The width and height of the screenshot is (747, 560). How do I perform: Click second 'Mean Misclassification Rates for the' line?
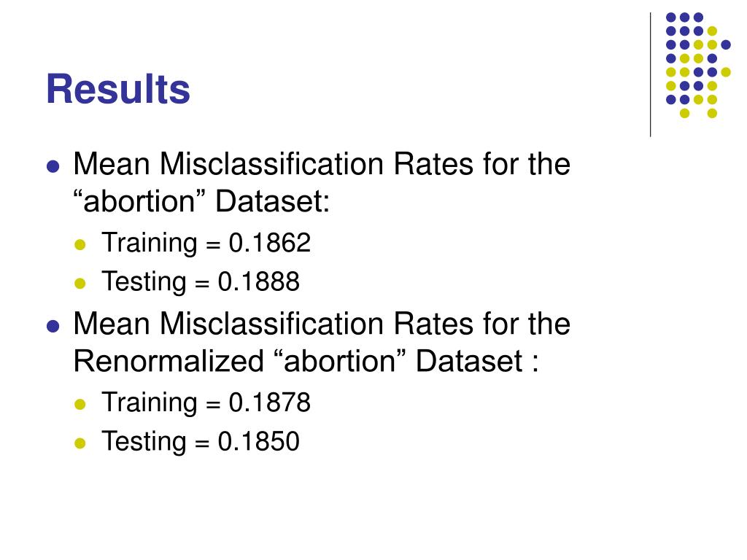322,323
